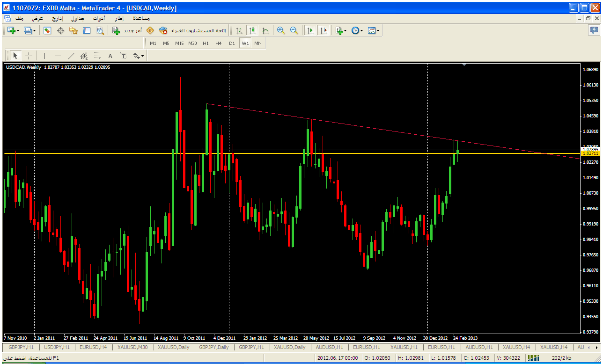Image resolution: width=603 pixels, height=364 pixels.
Task: Open the Window menu (إطار)
Action: pos(119,18)
